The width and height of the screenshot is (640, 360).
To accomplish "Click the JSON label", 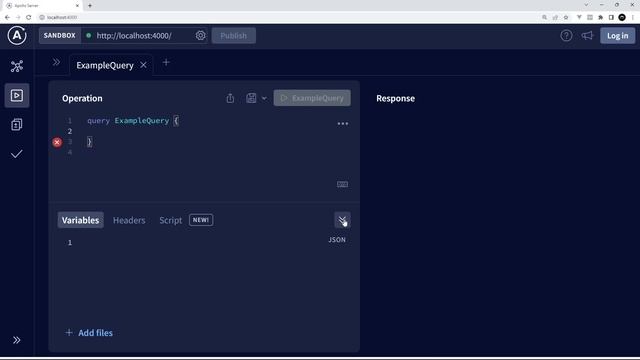I will (337, 240).
